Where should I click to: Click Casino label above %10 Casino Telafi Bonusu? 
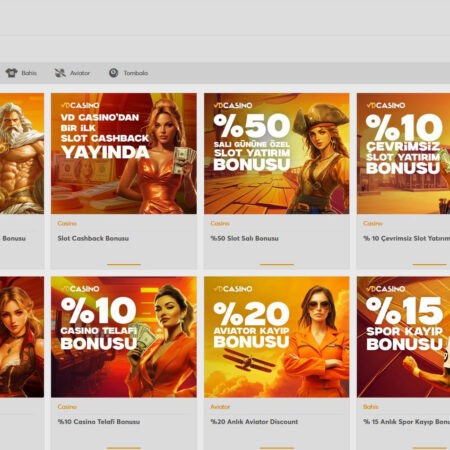click(67, 407)
